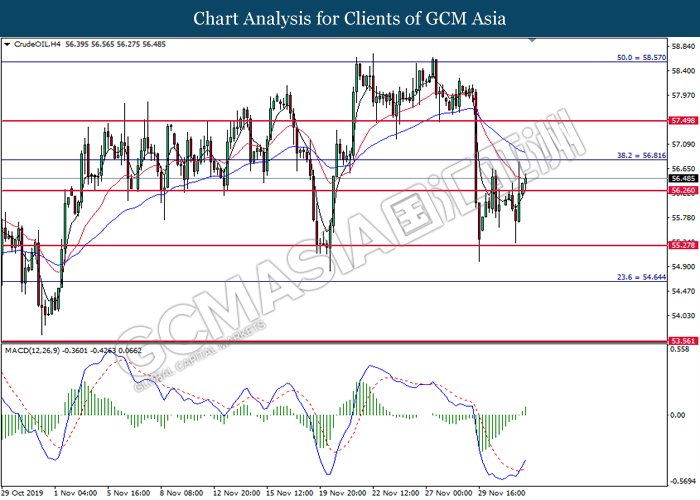Viewport: 700px width, 500px height.
Task: Click the black 56.485 current price tag
Action: [x=682, y=179]
